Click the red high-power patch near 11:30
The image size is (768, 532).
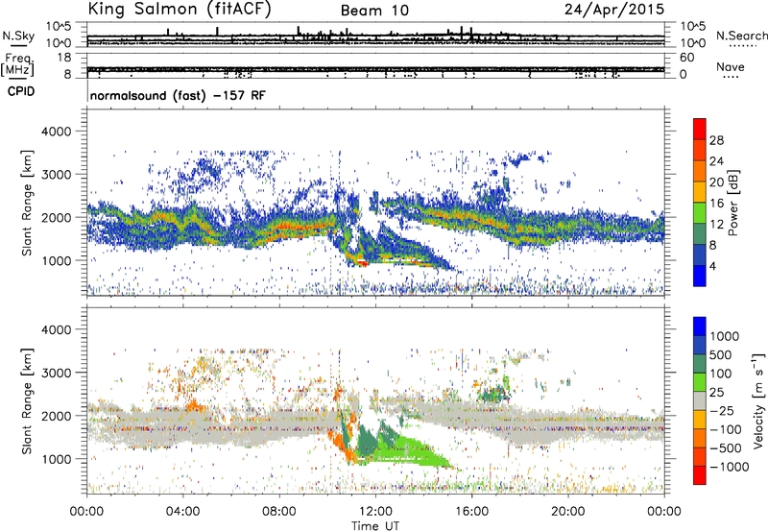tap(362, 263)
